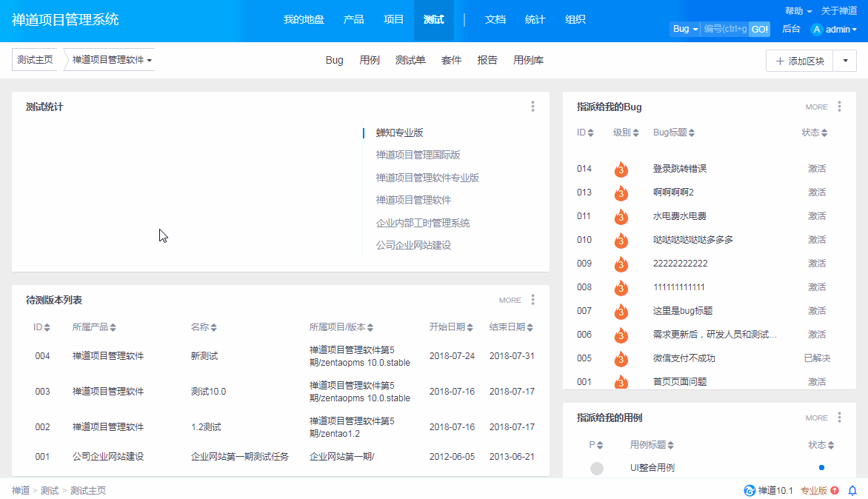Click the severity flame icon for bug 014
This screenshot has height=499, width=868.
point(621,169)
